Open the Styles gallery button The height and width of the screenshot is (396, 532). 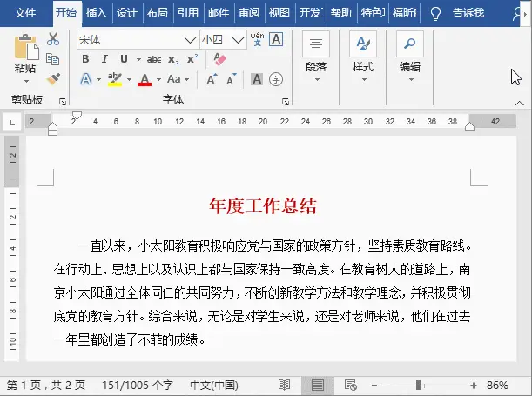pyautogui.click(x=363, y=57)
